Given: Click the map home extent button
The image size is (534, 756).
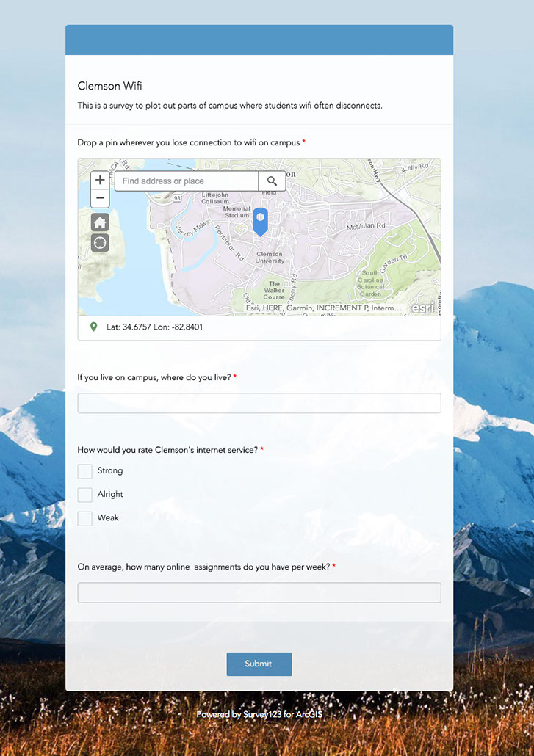Looking at the screenshot, I should pos(100,222).
